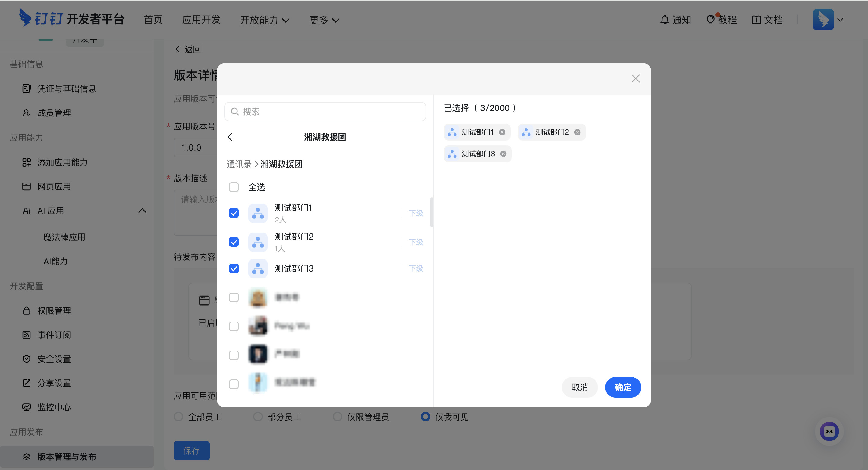Uncheck the 测试部门3 checkbox

point(234,268)
